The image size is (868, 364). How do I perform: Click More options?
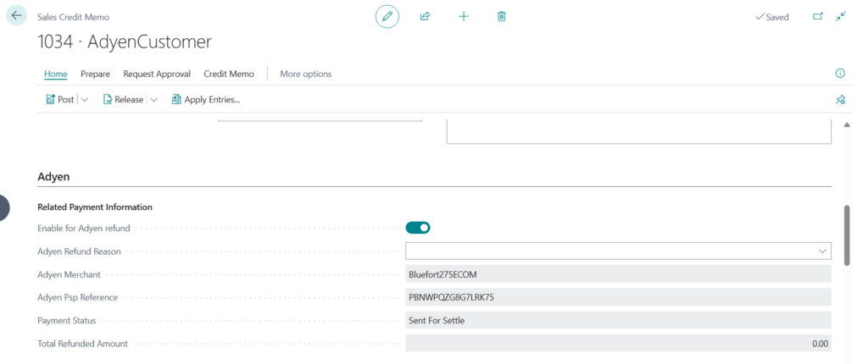(306, 74)
